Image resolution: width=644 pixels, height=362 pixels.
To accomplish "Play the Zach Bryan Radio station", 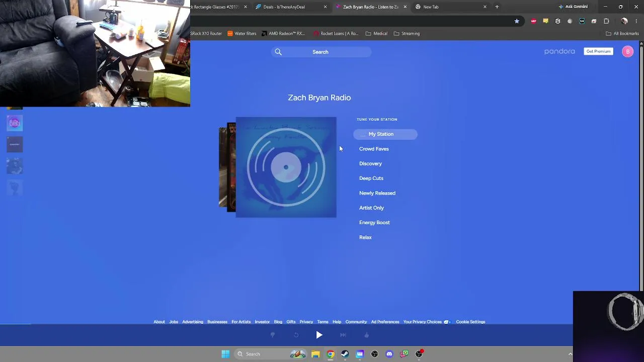I will [x=319, y=335].
